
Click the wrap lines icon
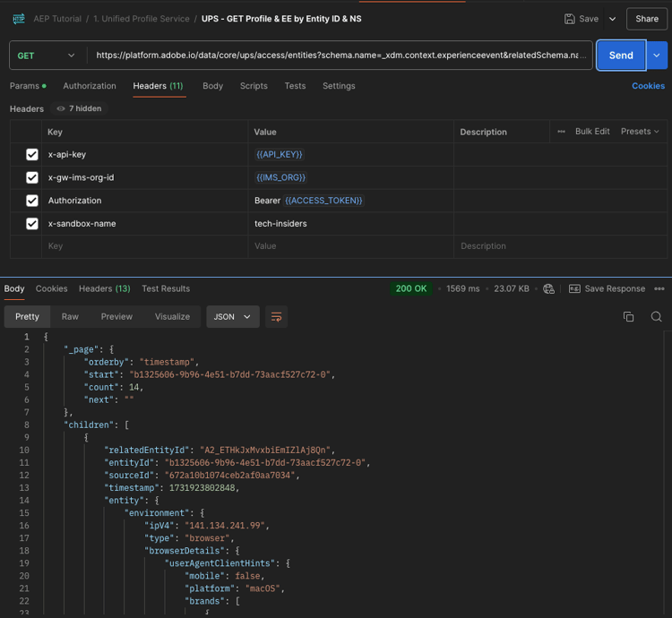pos(276,316)
